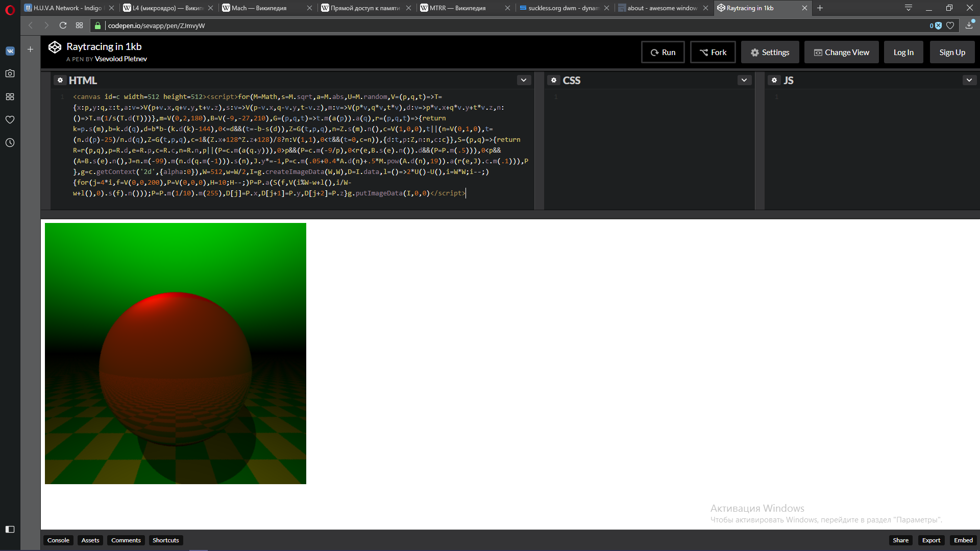Open Opera sidebar VK messenger icon
The width and height of the screenshot is (980, 551).
[10, 51]
